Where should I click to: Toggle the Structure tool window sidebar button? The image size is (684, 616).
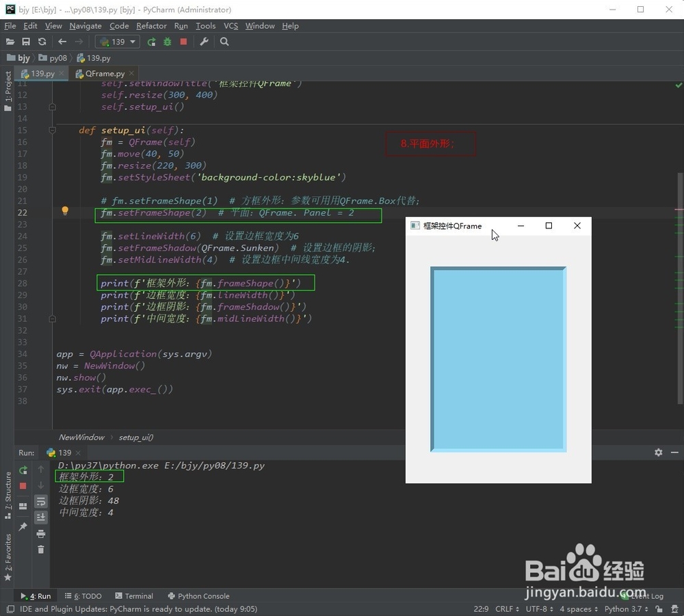[8, 495]
